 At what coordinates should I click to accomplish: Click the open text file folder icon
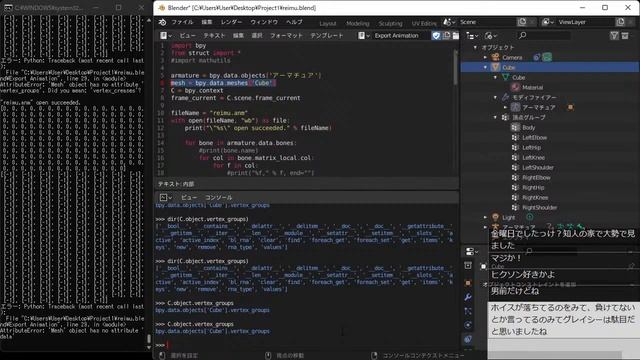tap(456, 36)
